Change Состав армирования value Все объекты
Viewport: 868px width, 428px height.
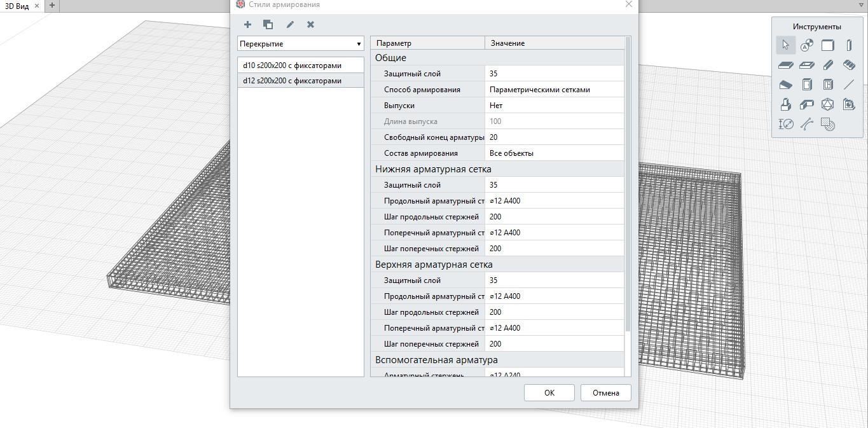click(555, 153)
